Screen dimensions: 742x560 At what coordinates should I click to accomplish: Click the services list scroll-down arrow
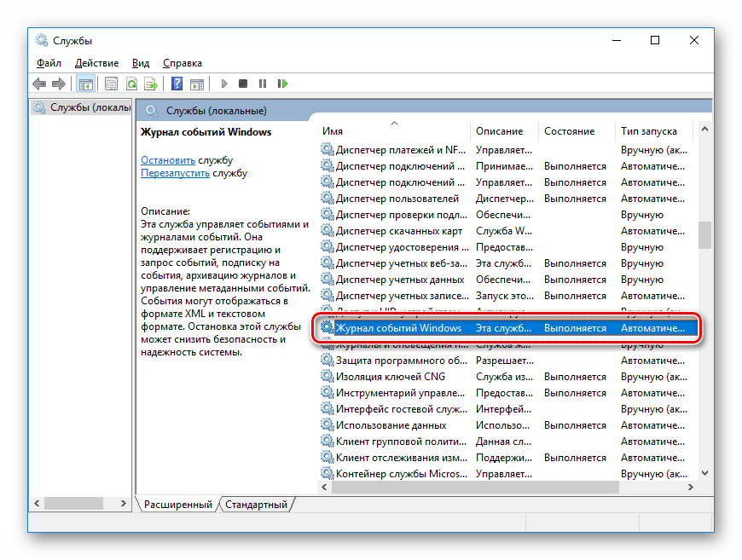pyautogui.click(x=704, y=473)
